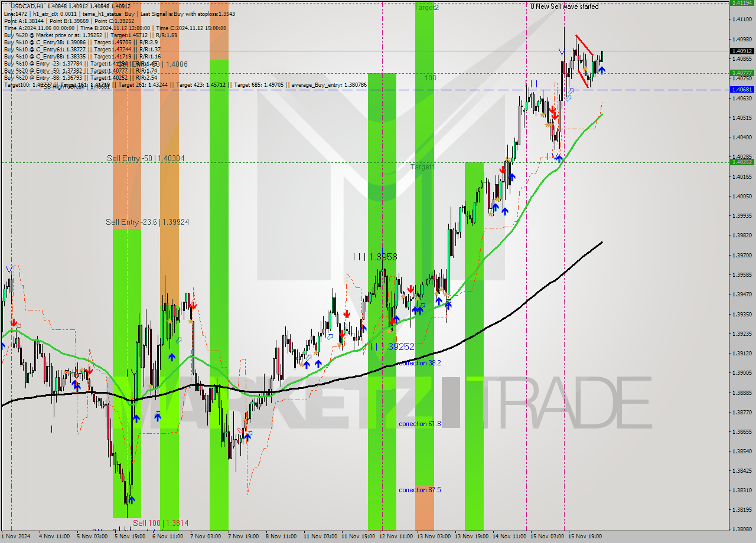The height and width of the screenshot is (543, 756).
Task: Select 'Sell Entry -23.6 | 1.39924' label
Action: [147, 222]
